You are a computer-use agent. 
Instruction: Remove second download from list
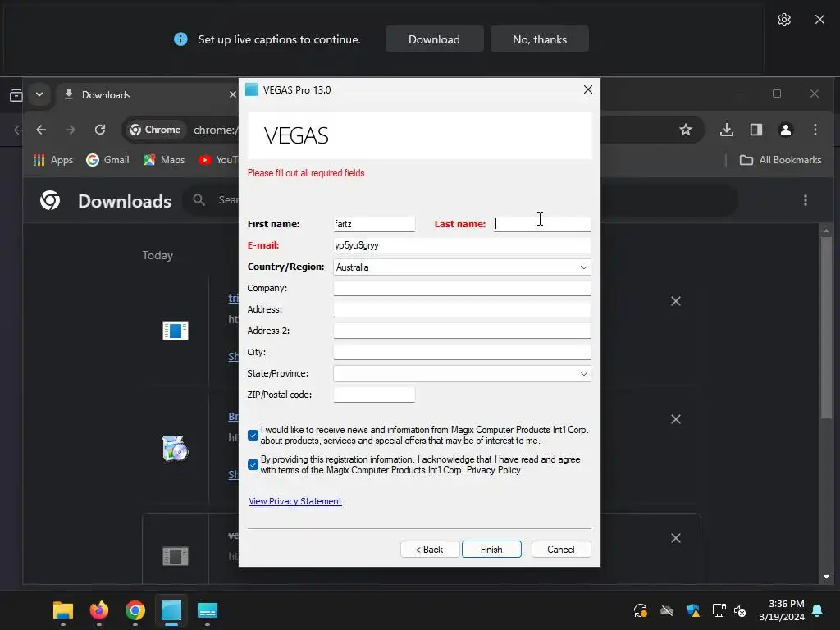[x=676, y=419]
